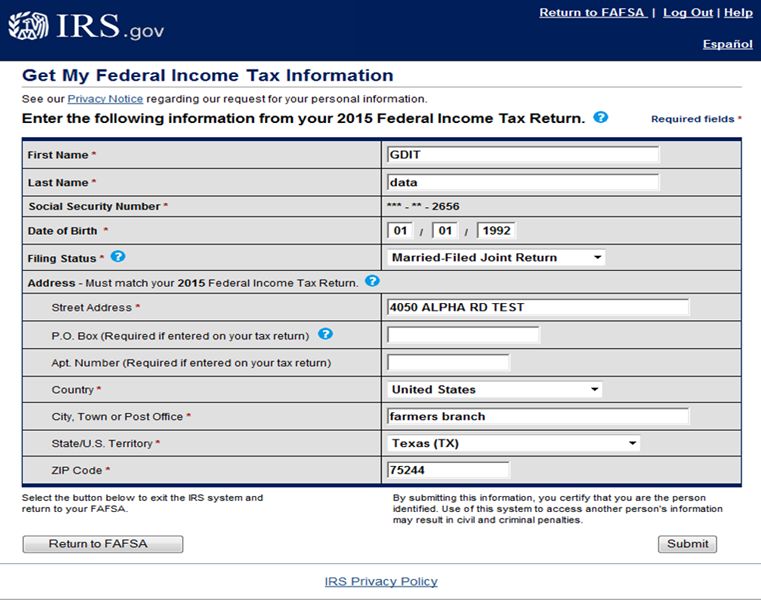Click the Return to FAFSA header link
761x600 pixels.
593,13
